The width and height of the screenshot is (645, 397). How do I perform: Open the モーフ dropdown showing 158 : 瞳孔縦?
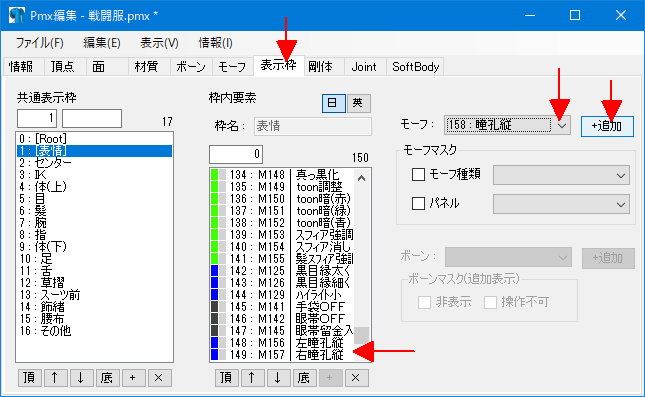(507, 125)
